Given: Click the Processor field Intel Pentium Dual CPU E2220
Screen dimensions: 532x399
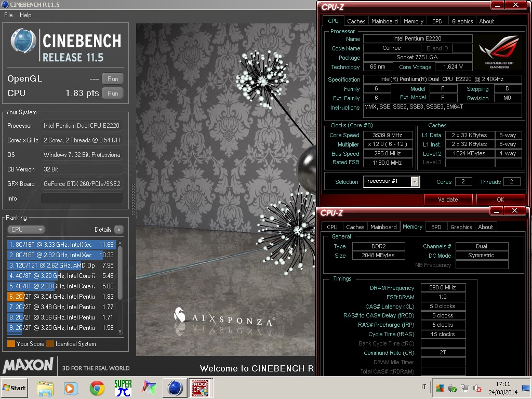Looking at the screenshot, I should click(x=82, y=126).
